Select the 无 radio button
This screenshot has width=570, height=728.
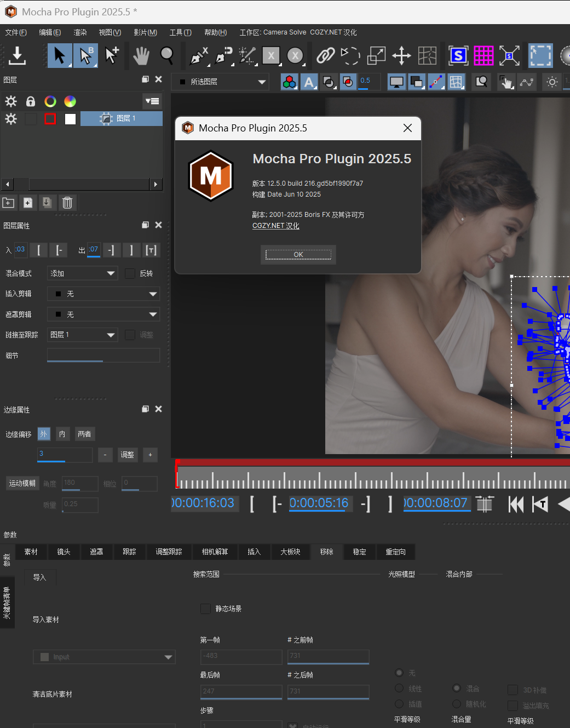pos(399,673)
